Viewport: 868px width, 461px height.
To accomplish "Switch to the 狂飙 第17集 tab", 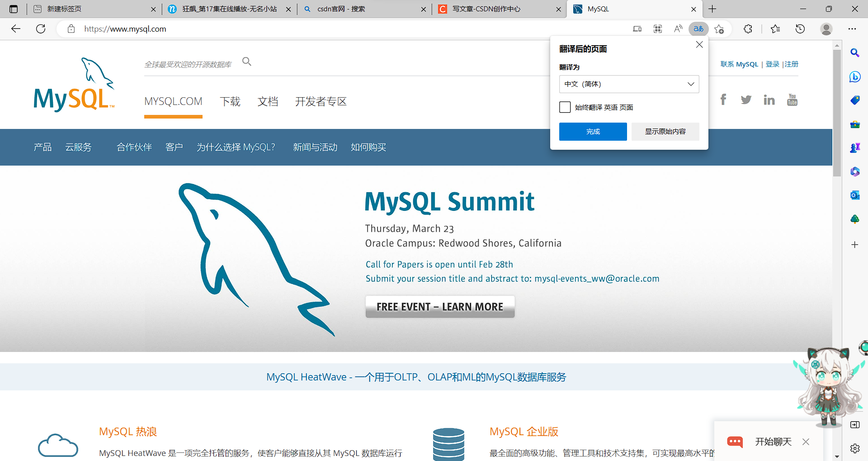I will click(x=230, y=9).
